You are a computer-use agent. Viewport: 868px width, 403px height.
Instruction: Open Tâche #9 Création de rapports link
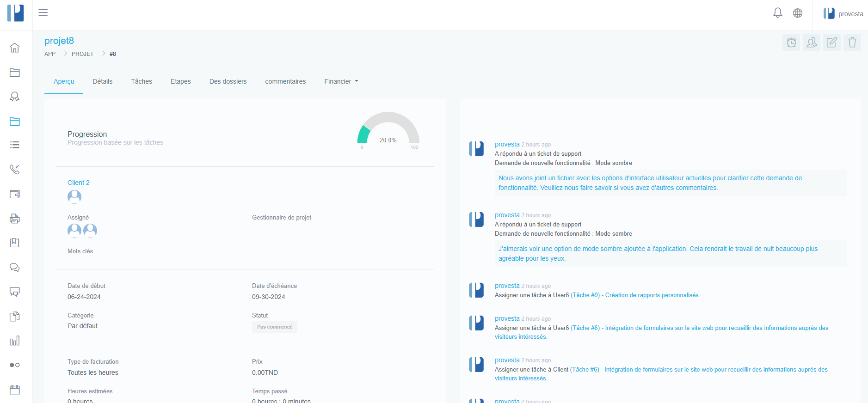[635, 295]
